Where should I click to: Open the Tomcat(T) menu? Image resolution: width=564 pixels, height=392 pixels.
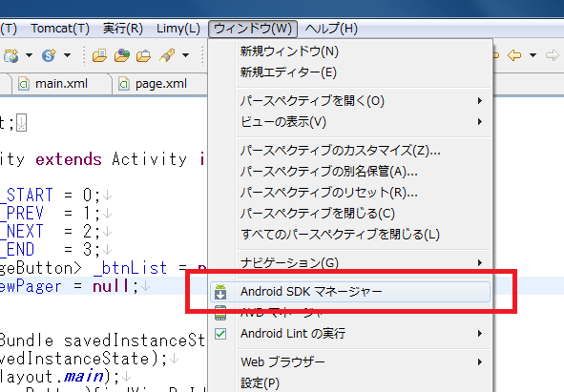(60, 29)
